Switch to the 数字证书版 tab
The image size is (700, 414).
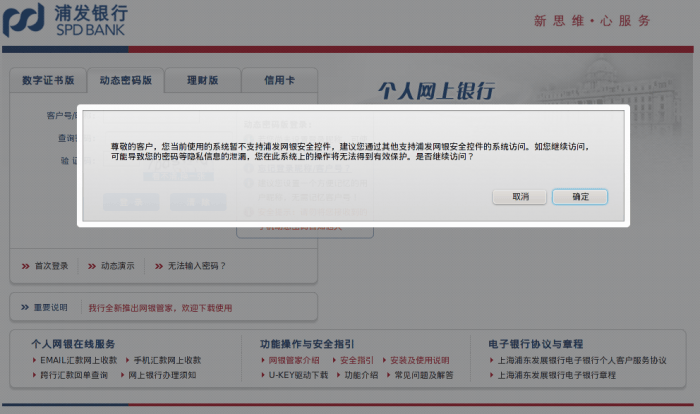click(47, 80)
